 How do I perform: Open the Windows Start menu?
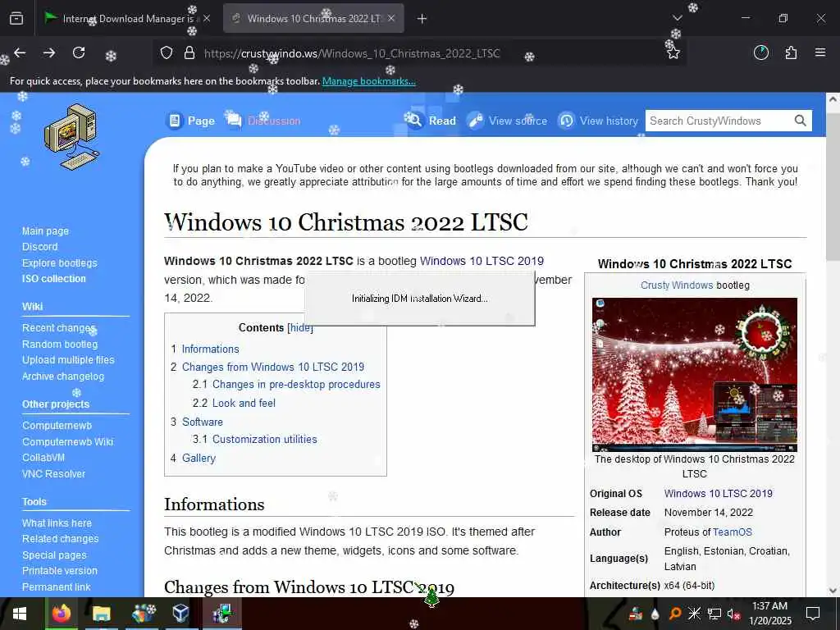[x=20, y=614]
